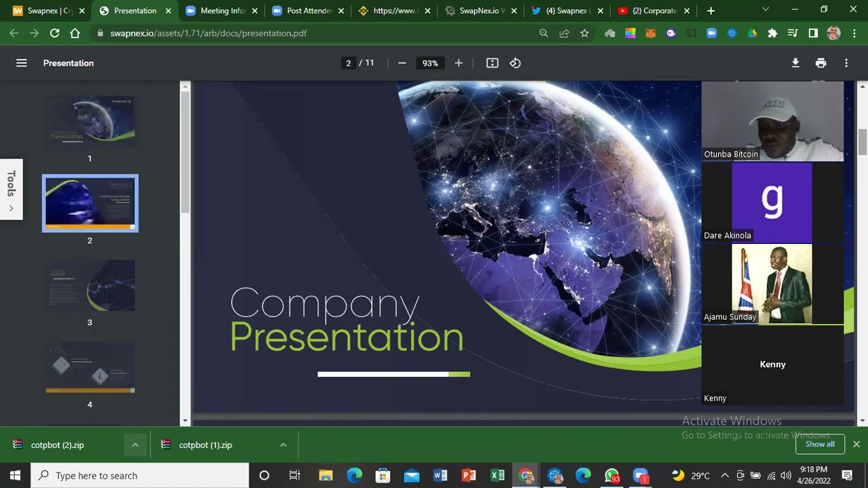The height and width of the screenshot is (488, 868).
Task: Select Otunba Bitcoin video tile
Action: (x=773, y=121)
